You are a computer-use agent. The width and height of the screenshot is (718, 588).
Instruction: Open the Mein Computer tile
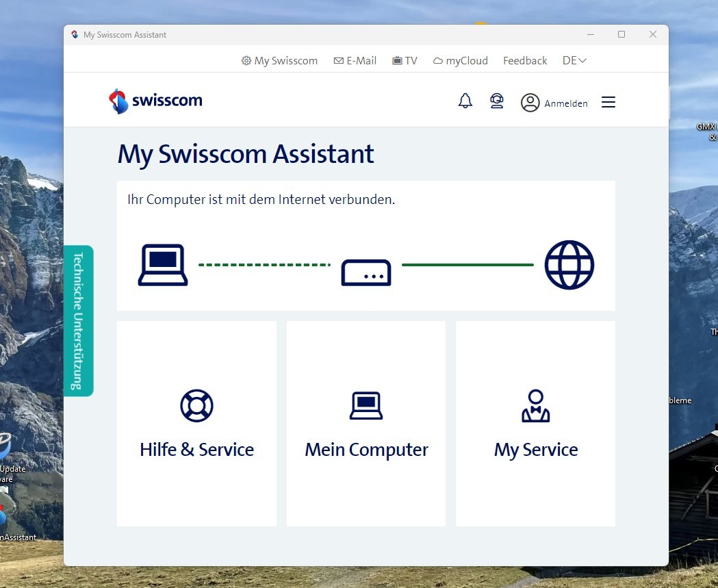coord(366,424)
